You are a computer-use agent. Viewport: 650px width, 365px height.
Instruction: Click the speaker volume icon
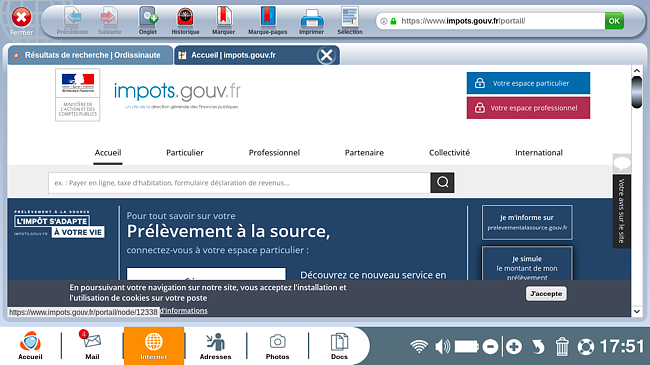442,346
